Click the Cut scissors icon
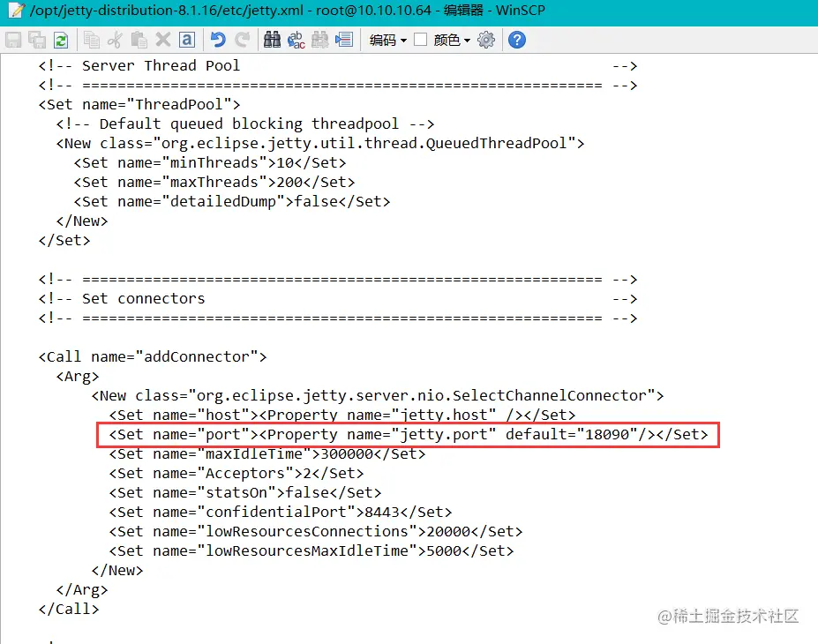This screenshot has height=644, width=818. 116,41
